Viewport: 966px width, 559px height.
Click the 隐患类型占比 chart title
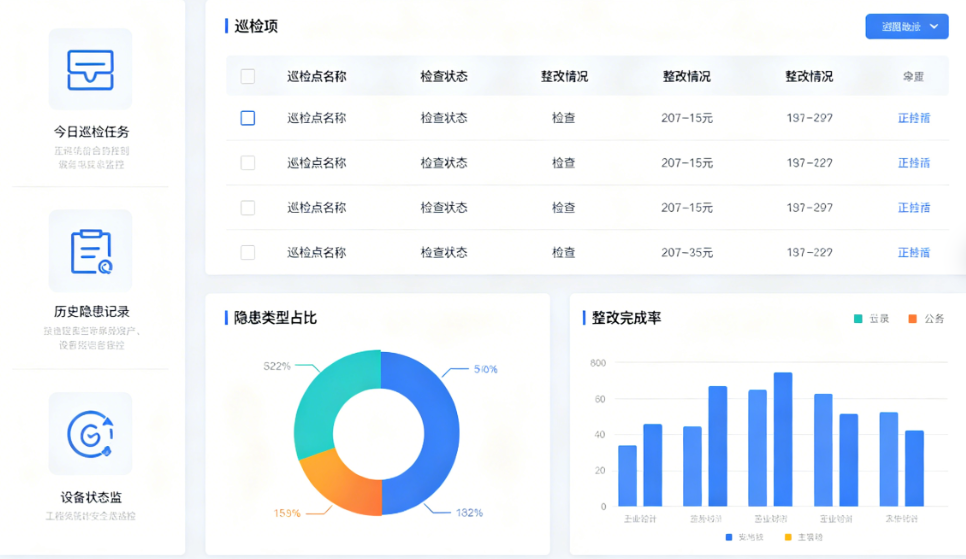275,317
